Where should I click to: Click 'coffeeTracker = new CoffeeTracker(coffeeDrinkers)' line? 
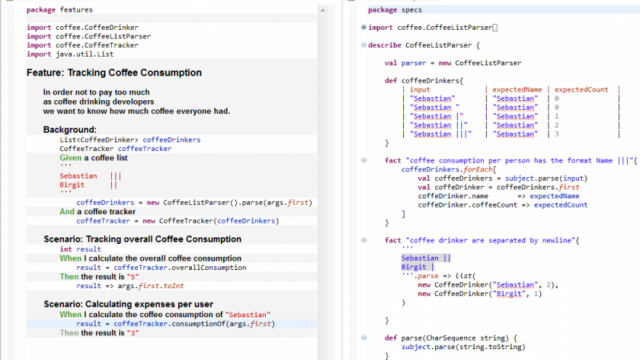point(178,221)
